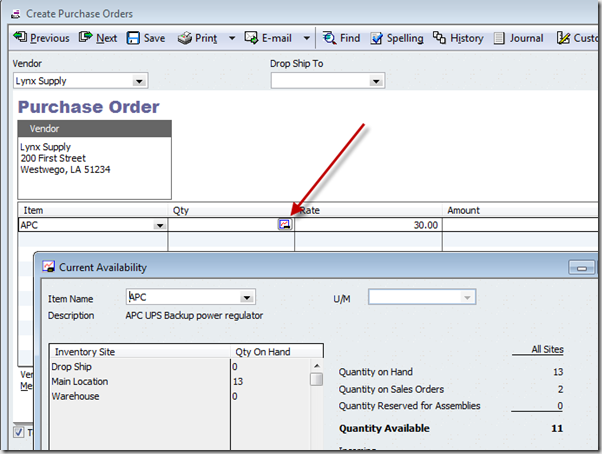Image resolution: width=602 pixels, height=454 pixels.
Task: Expand the Drop Ship To dropdown
Action: 376,81
